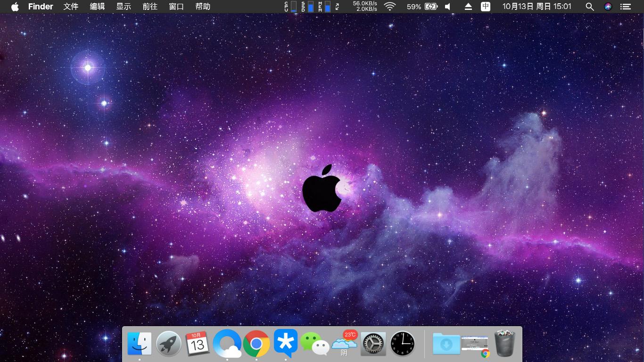Open the Apple menu
This screenshot has width=644, height=362.
(14, 7)
